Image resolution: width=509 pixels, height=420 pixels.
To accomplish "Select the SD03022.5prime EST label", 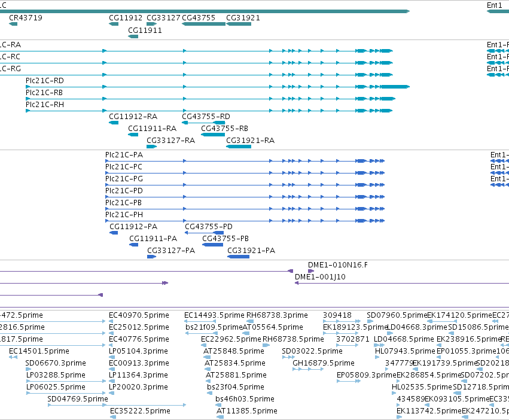I will pyautogui.click(x=312, y=351).
